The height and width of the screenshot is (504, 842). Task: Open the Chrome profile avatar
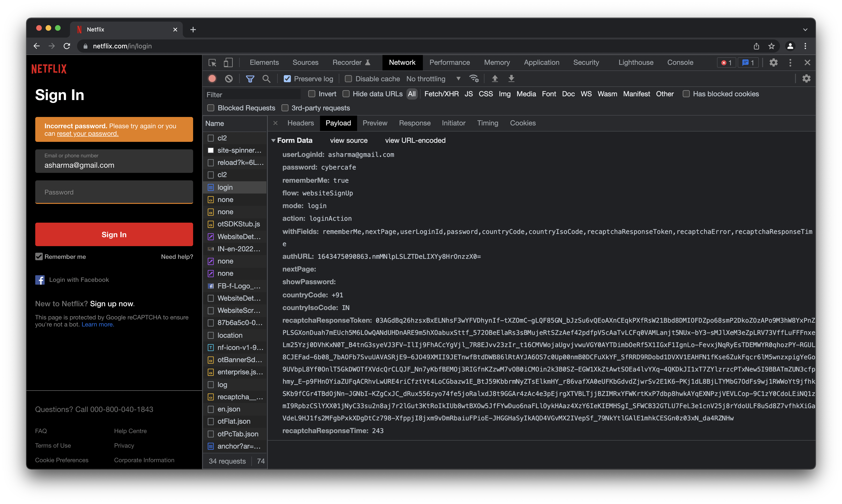(790, 46)
